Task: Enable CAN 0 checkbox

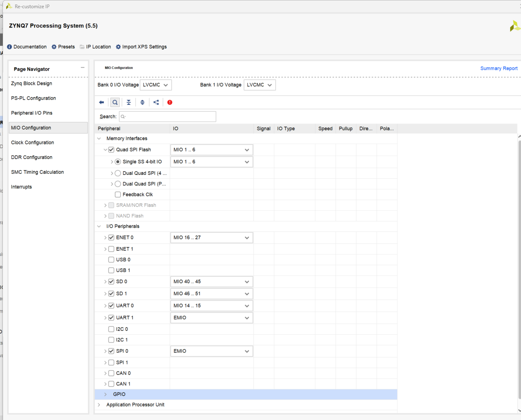Action: (111, 373)
